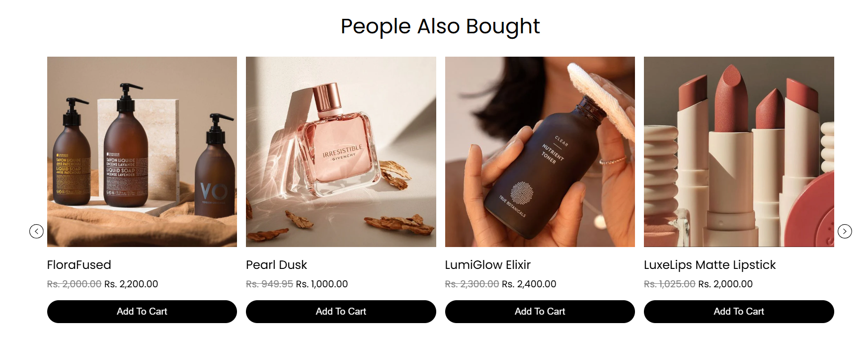Open the LumiGlow Elixir title link
Viewport: 868px width, 338px height.
(x=488, y=265)
